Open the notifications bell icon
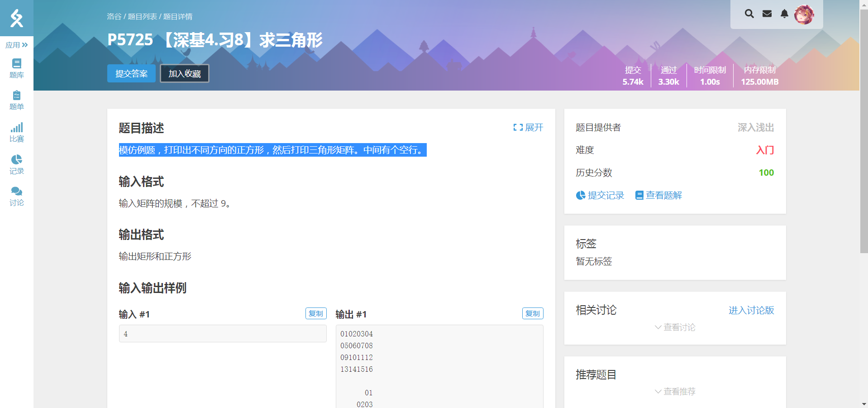Image resolution: width=868 pixels, height=408 pixels. (x=784, y=14)
